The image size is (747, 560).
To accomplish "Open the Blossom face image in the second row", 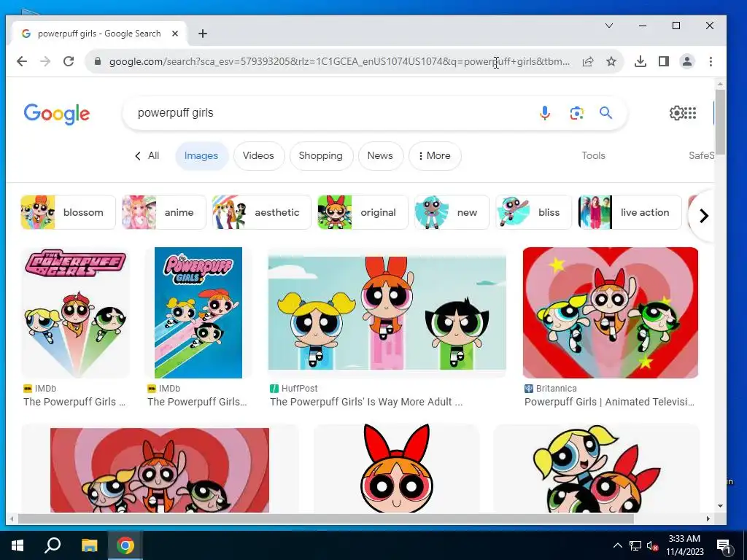I will (396, 469).
